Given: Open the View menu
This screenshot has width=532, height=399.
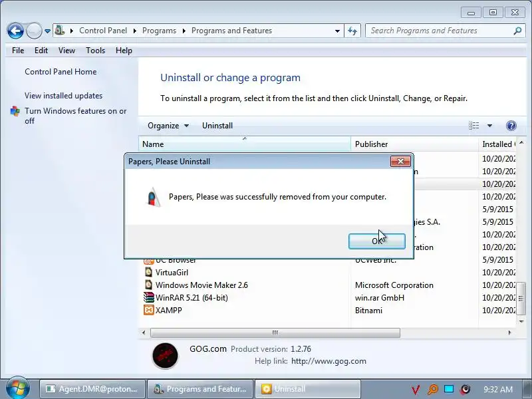Looking at the screenshot, I should pos(66,51).
